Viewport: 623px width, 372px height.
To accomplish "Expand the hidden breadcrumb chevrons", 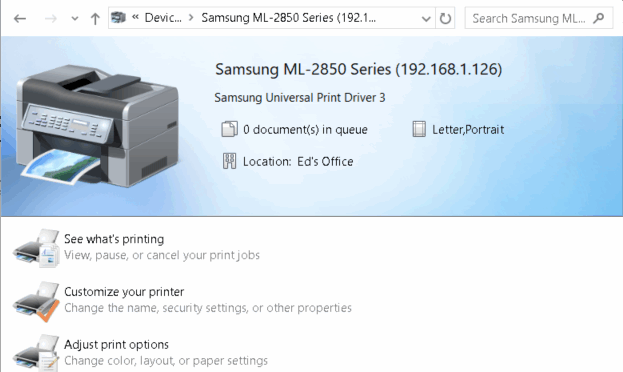I will point(135,17).
